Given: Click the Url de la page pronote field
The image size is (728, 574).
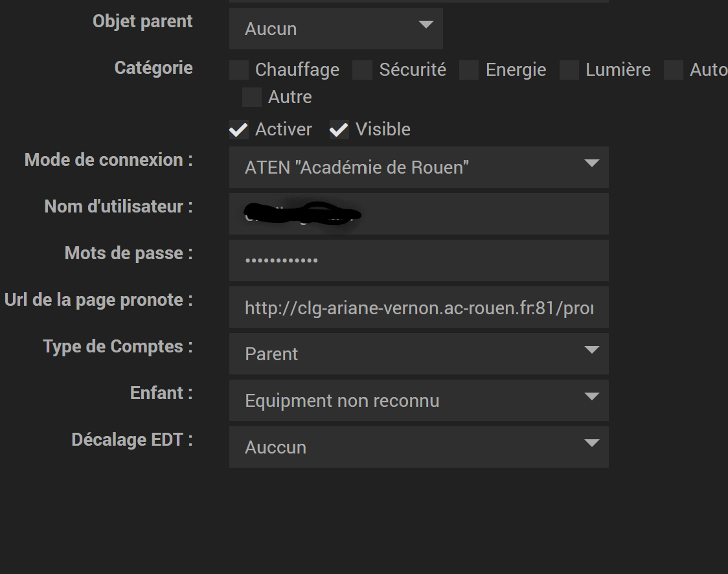Looking at the screenshot, I should tap(419, 308).
